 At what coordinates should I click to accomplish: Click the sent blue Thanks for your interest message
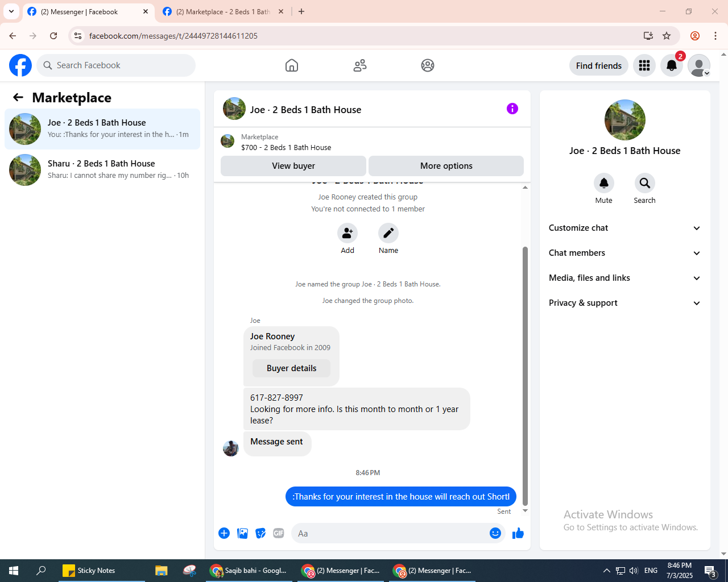(401, 497)
